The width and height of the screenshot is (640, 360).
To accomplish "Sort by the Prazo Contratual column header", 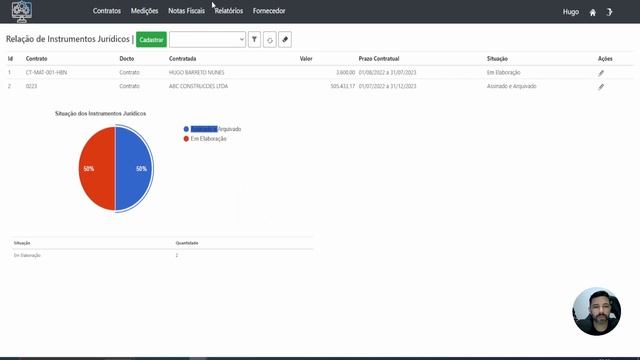I will pos(379,59).
